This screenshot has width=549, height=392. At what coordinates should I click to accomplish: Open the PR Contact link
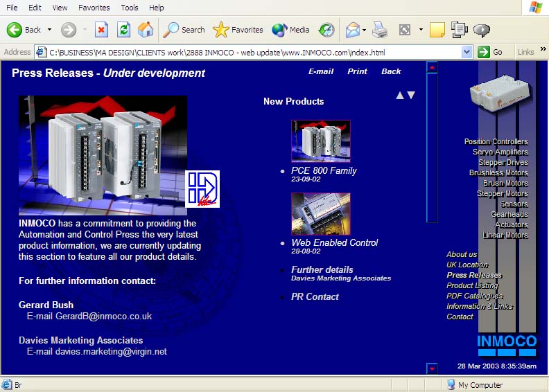pyautogui.click(x=315, y=297)
